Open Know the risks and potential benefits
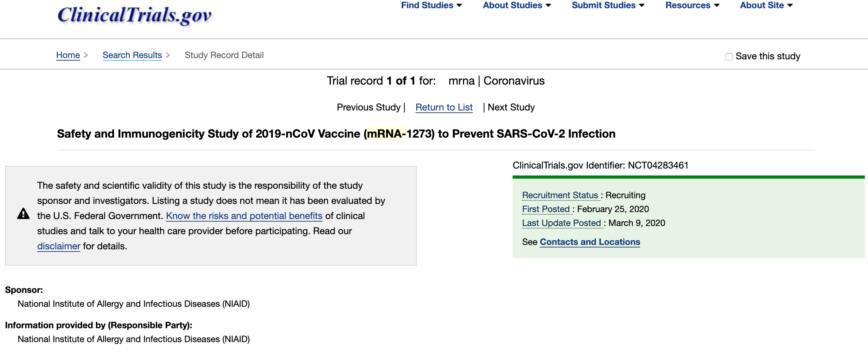This screenshot has width=868, height=356. click(244, 216)
